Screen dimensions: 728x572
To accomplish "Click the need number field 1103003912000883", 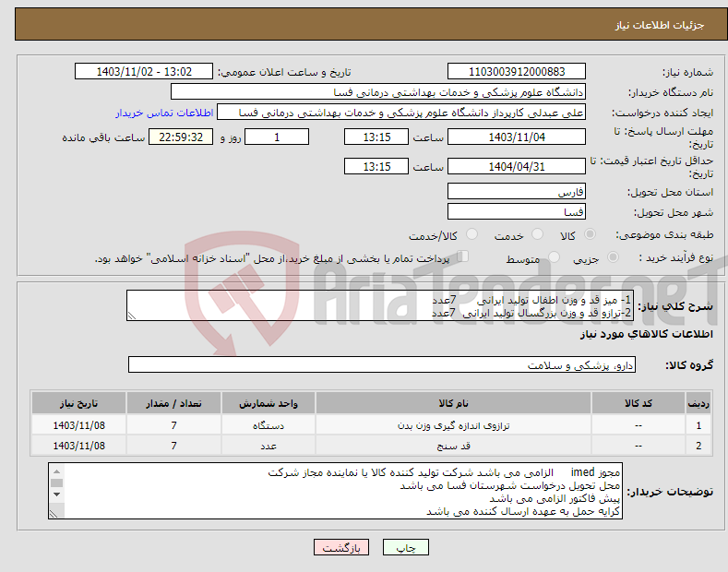I will 517,72.
